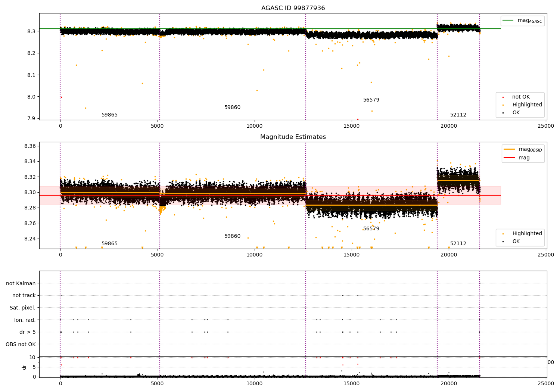This screenshot has width=560, height=392.
Task: Click the 8.34 y-axis tick in the middle plot
Action: [x=30, y=161]
